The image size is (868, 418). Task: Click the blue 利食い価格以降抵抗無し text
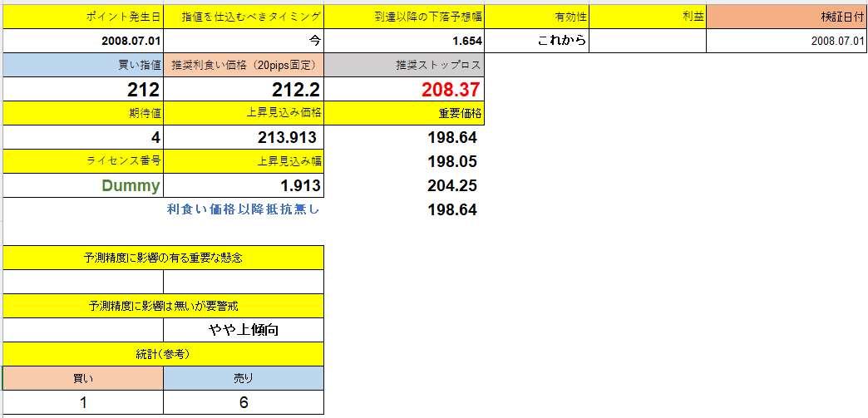tap(244, 209)
